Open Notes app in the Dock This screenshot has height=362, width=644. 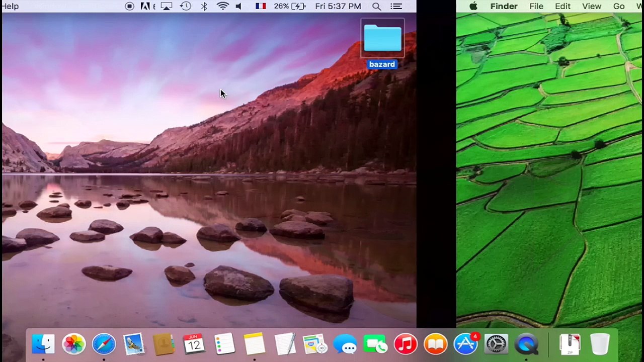coord(255,344)
